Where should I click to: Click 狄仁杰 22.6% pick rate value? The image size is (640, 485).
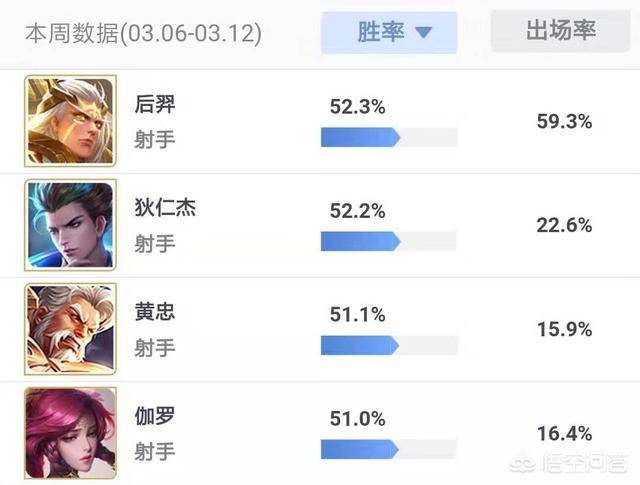point(564,225)
